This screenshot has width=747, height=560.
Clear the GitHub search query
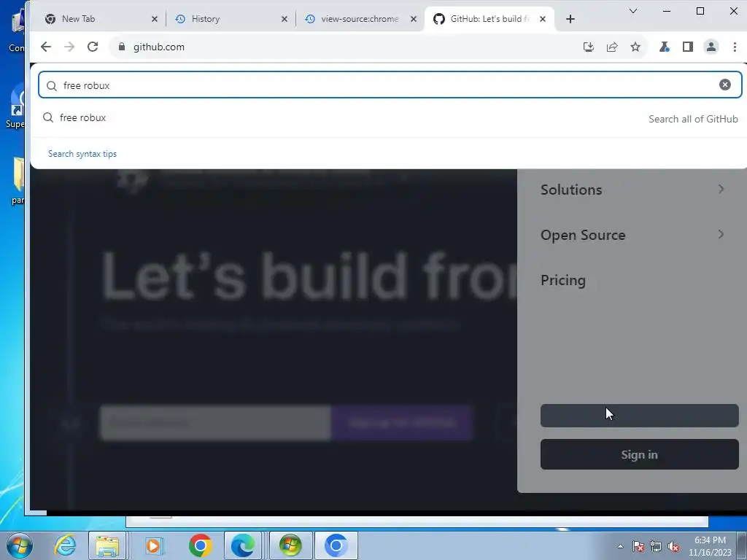(x=725, y=85)
